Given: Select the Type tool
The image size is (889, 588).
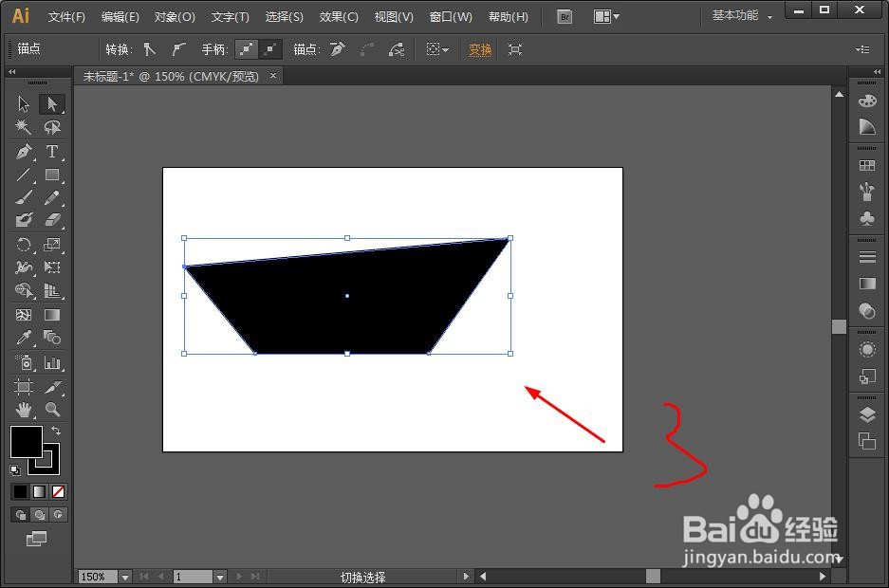Looking at the screenshot, I should 51,152.
